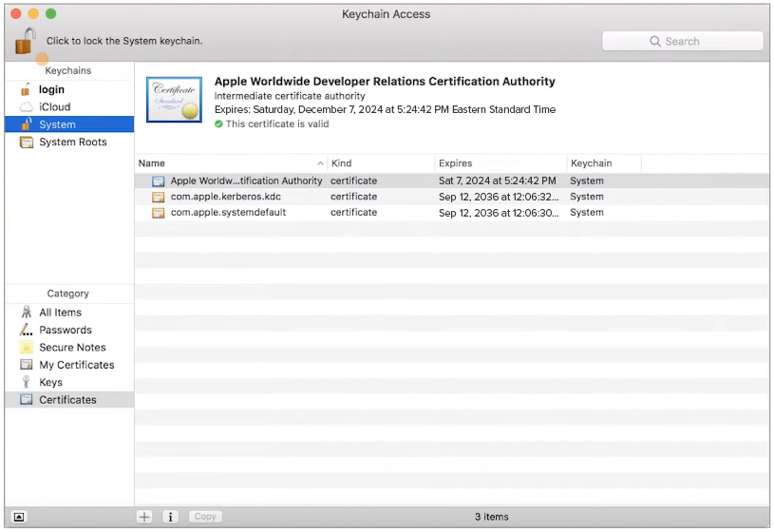774x532 pixels.
Task: Select the System keychain in sidebar
Action: (x=69, y=124)
